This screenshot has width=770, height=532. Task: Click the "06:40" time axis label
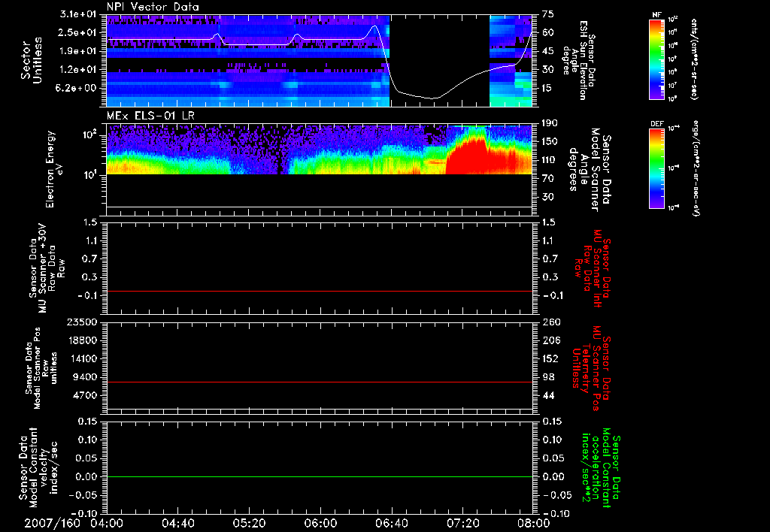[x=391, y=523]
